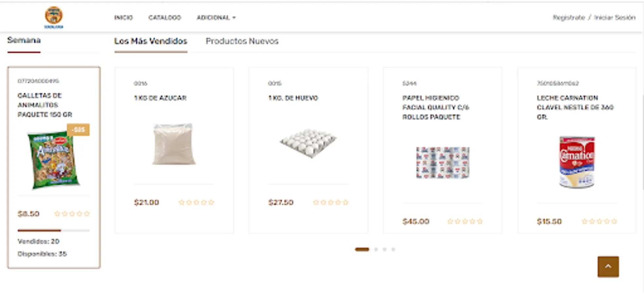Open the CATALOGO menu item
The height and width of the screenshot is (294, 644).
tap(165, 18)
